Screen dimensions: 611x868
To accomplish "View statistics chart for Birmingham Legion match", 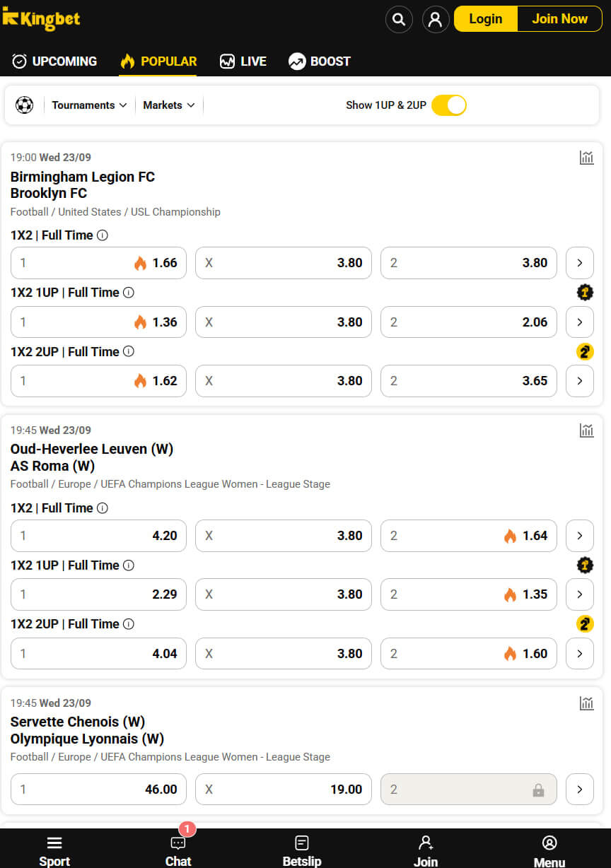I will click(x=586, y=158).
